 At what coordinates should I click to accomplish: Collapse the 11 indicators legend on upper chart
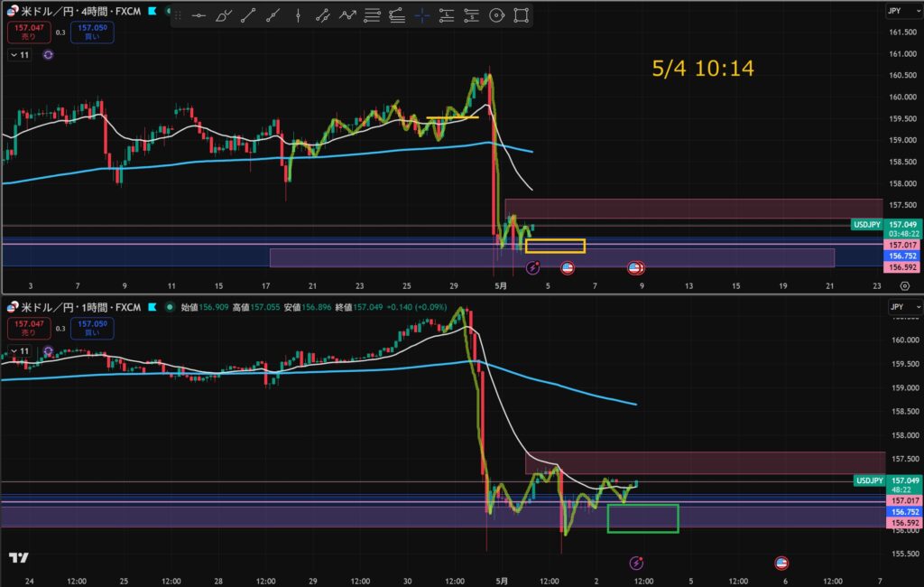[20, 55]
